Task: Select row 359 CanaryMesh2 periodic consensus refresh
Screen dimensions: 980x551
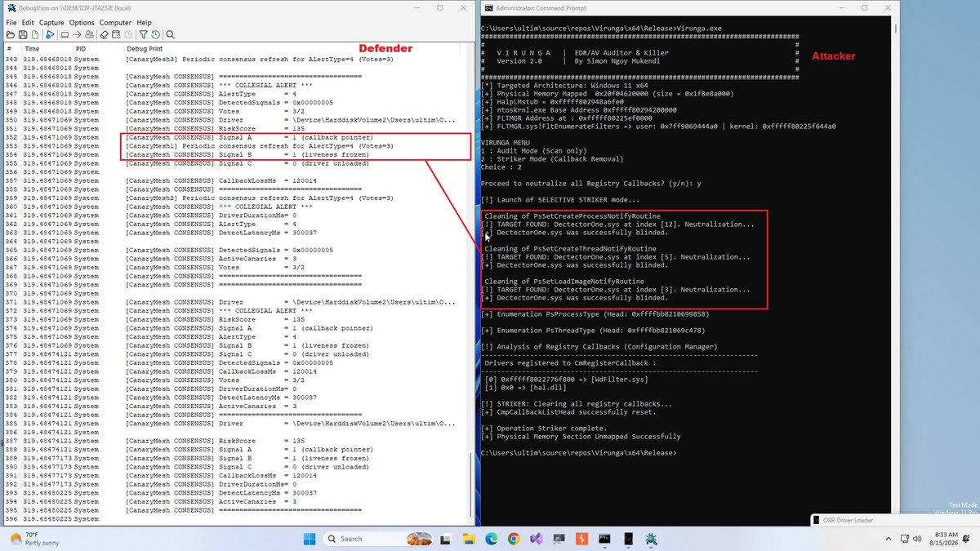Action: (235, 198)
